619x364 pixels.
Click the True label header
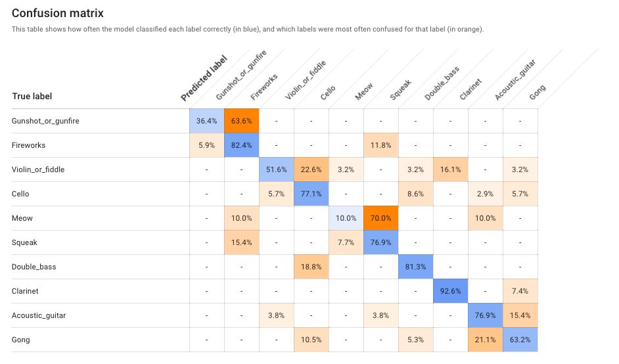[32, 97]
